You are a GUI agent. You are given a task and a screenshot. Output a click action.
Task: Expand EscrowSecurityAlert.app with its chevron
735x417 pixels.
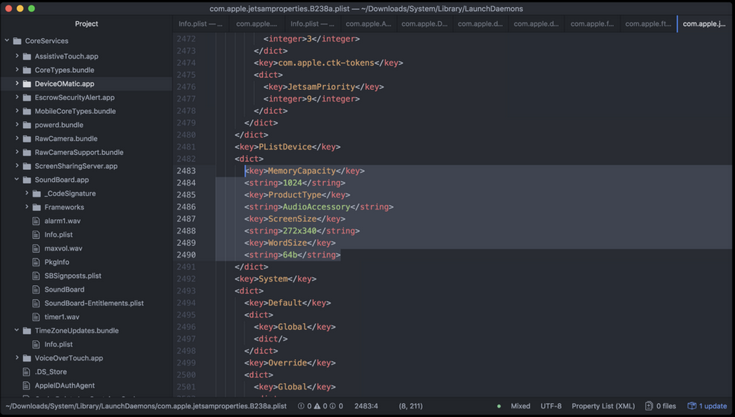17,97
